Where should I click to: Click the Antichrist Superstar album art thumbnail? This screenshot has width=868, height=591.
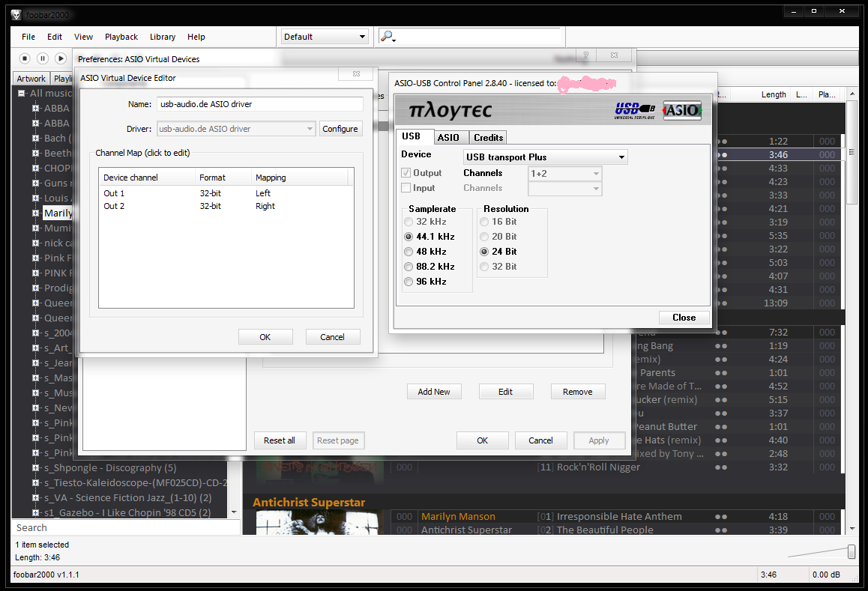point(319,522)
